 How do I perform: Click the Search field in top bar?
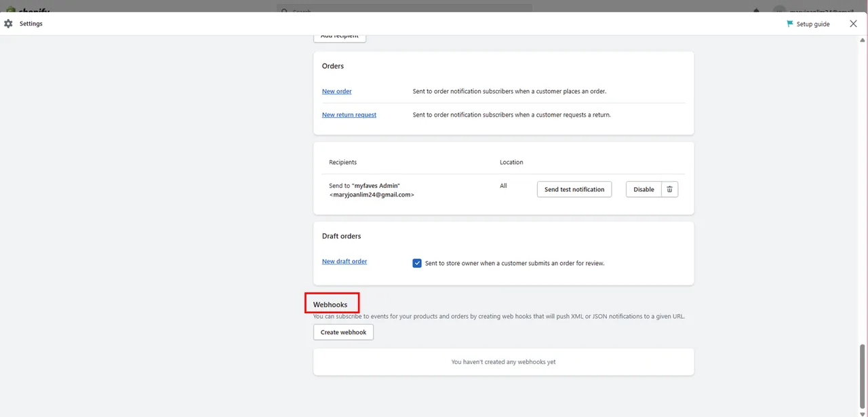click(x=407, y=10)
